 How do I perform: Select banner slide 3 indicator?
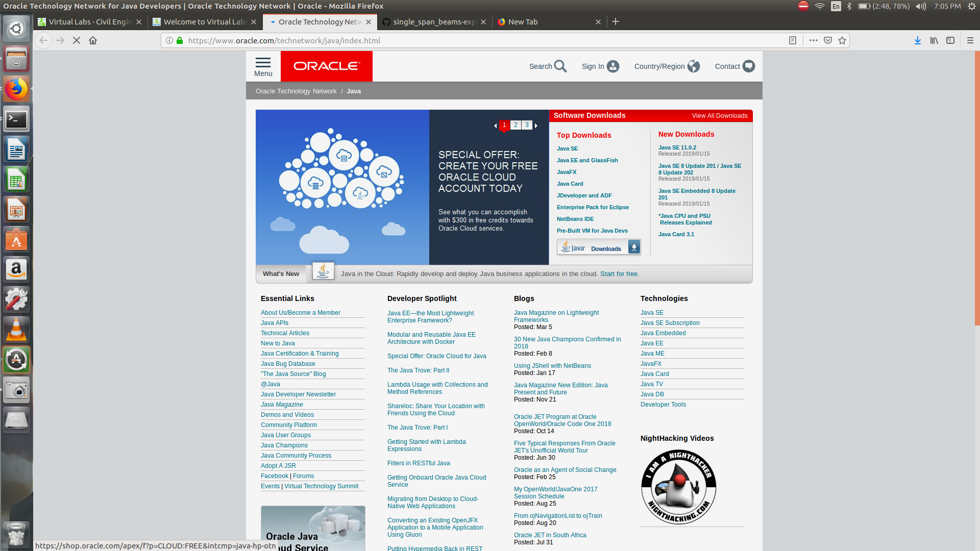point(527,125)
